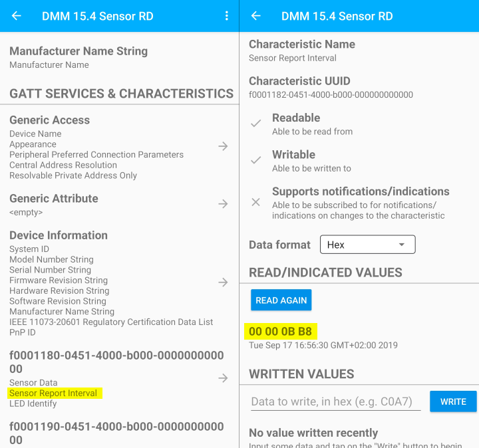
Task: Open Device Information service arrow
Action: coord(224,282)
